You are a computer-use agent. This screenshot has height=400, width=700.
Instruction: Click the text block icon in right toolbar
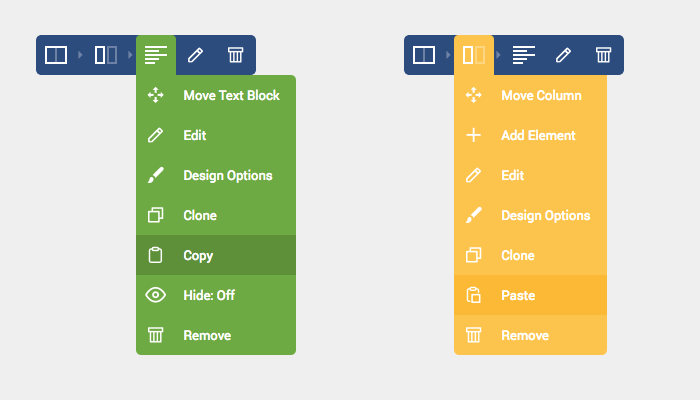524,55
